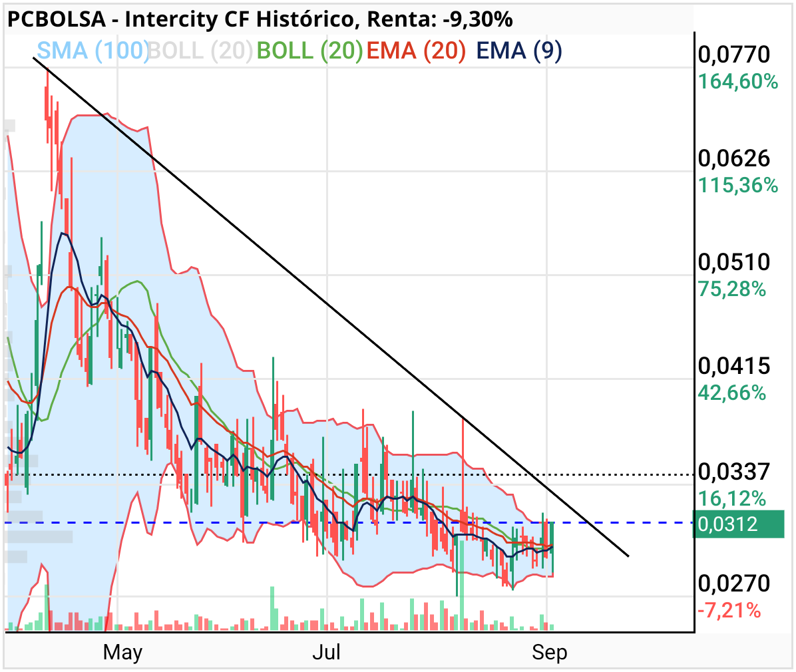Select the 0,0337 price axis label
The height and width of the screenshot is (672, 796).
click(x=734, y=472)
